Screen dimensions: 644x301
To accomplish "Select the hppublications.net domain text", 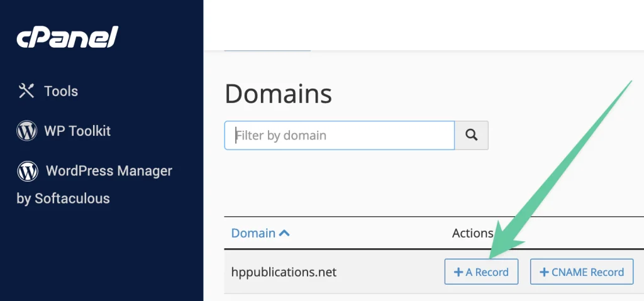I will (284, 272).
